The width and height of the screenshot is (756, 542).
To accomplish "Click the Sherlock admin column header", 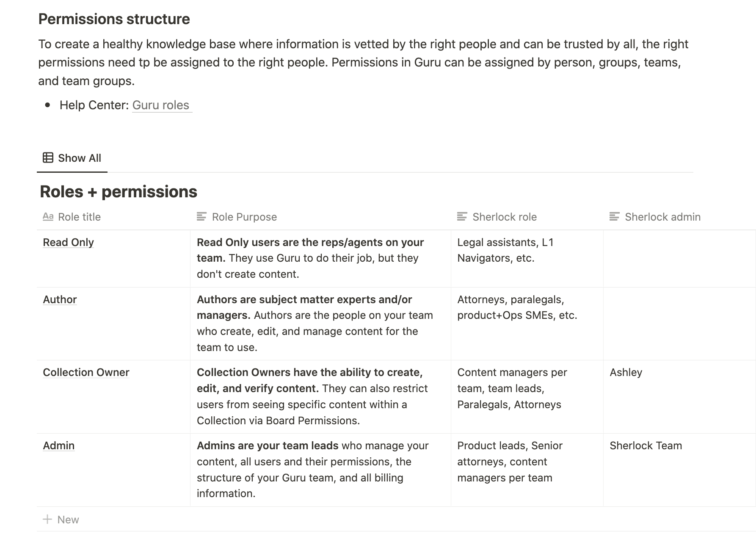I will [x=679, y=217].
